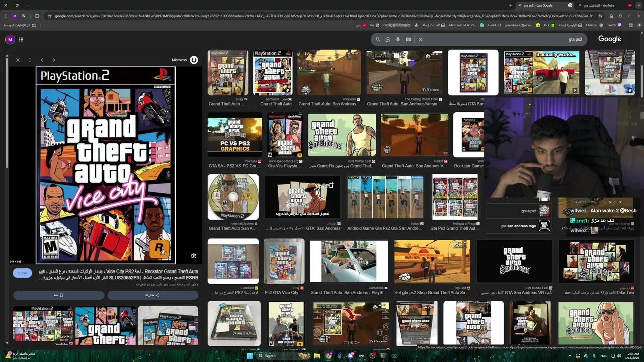
Task: Open the related Grand Theft Auto collection thumbnail from YouTube
Action: click(x=43, y=324)
